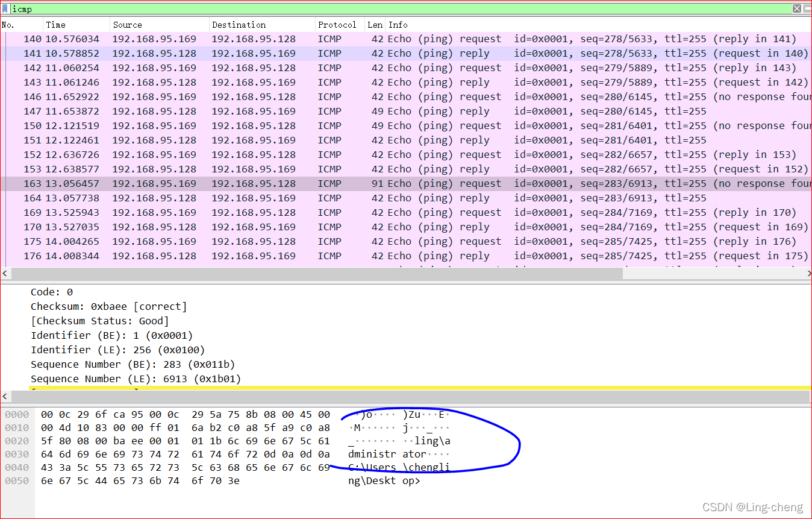This screenshot has height=519, width=812.
Task: Select packet number 140 in the list
Action: click(181, 39)
